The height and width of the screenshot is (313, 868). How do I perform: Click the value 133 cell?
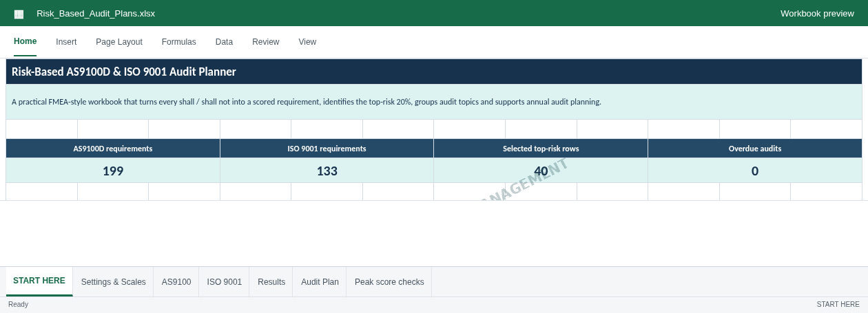click(x=327, y=171)
